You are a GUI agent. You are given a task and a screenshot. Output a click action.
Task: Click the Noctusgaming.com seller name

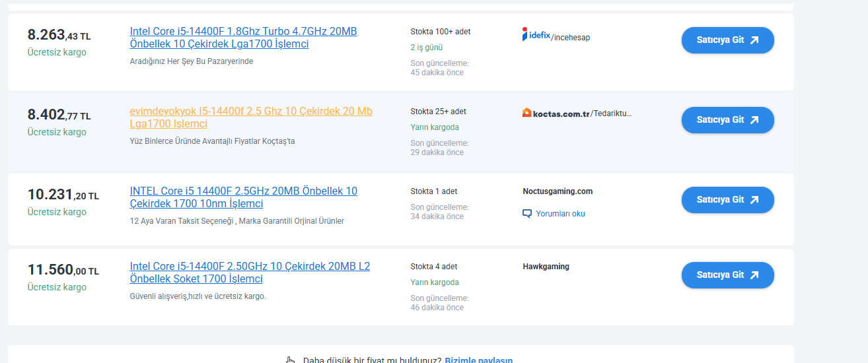coord(558,191)
